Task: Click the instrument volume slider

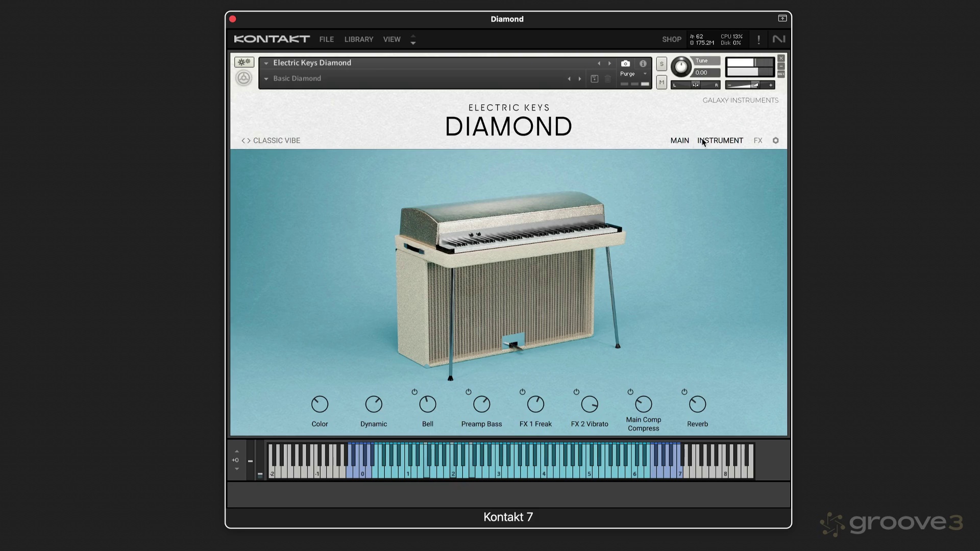Action: click(x=750, y=85)
